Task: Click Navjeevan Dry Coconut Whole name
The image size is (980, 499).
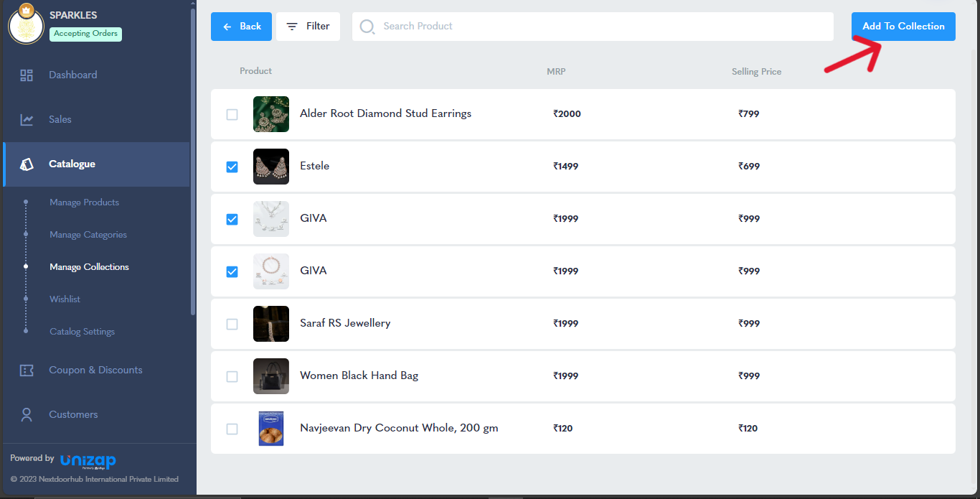Action: tap(399, 428)
